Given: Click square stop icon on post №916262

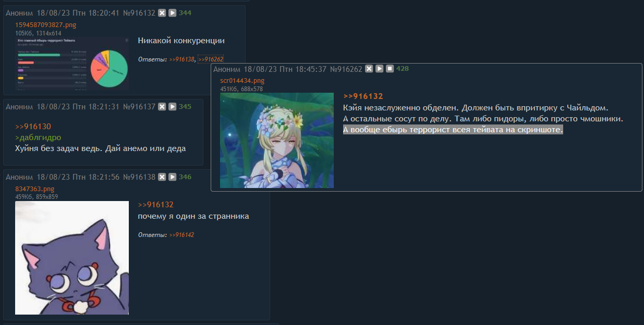Looking at the screenshot, I should point(390,69).
